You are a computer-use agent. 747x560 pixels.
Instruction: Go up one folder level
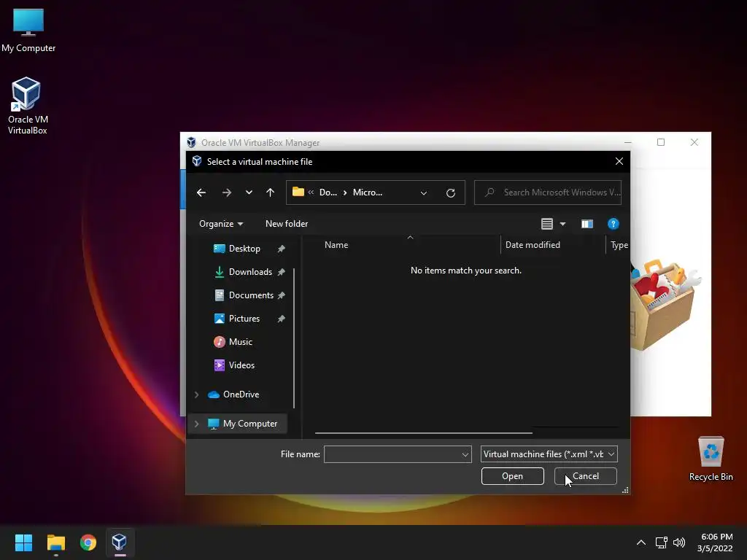coord(270,192)
